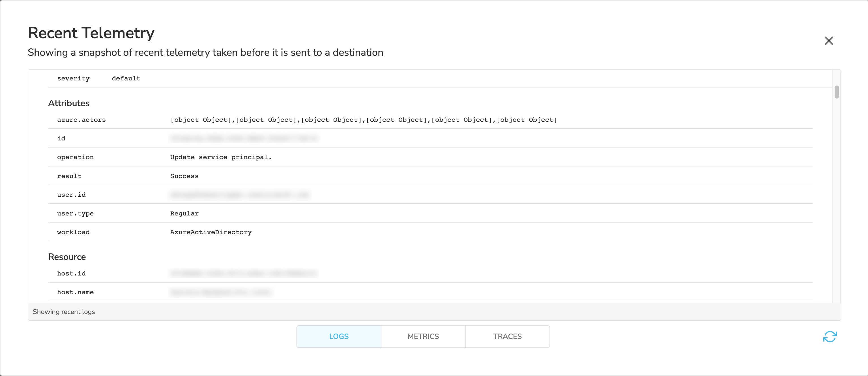Click the Resource section heading

(x=67, y=257)
